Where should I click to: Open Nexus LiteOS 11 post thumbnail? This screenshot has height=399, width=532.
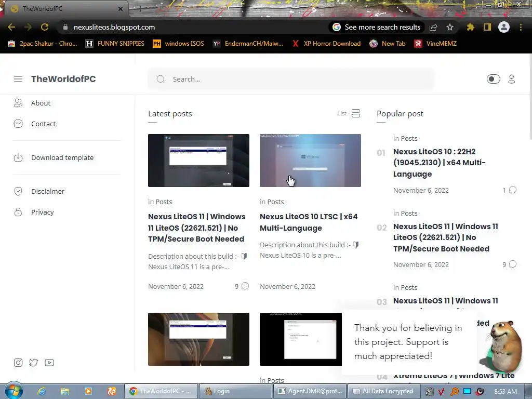[198, 161]
